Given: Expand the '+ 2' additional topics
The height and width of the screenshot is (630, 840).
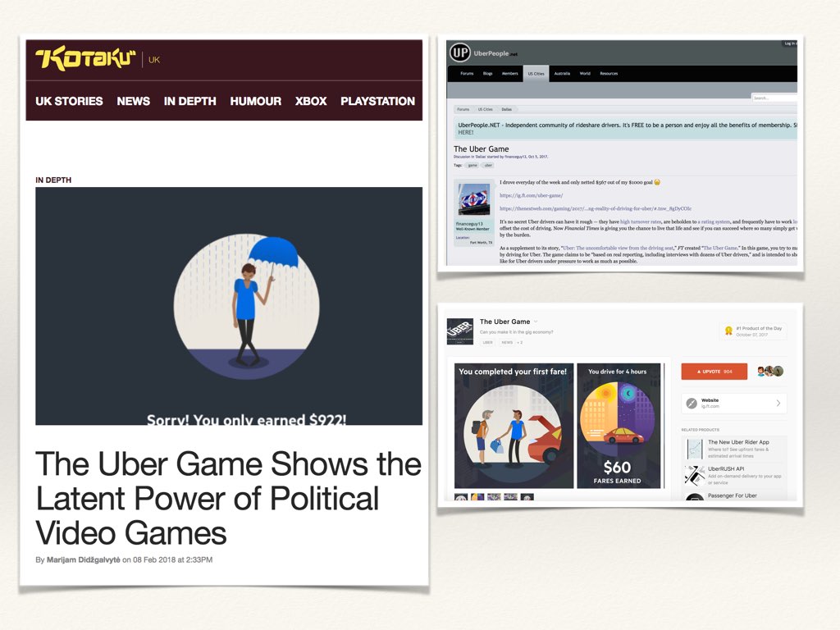Looking at the screenshot, I should pos(520,342).
